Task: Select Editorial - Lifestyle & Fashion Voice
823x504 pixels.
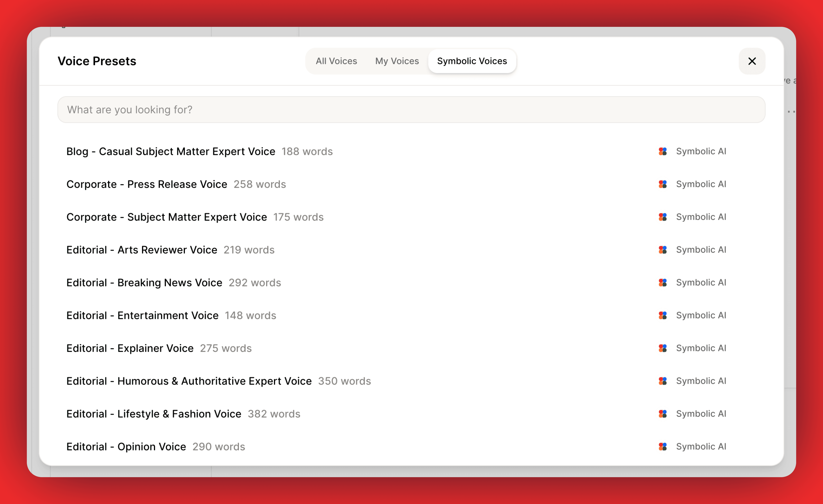Action: [x=154, y=414]
